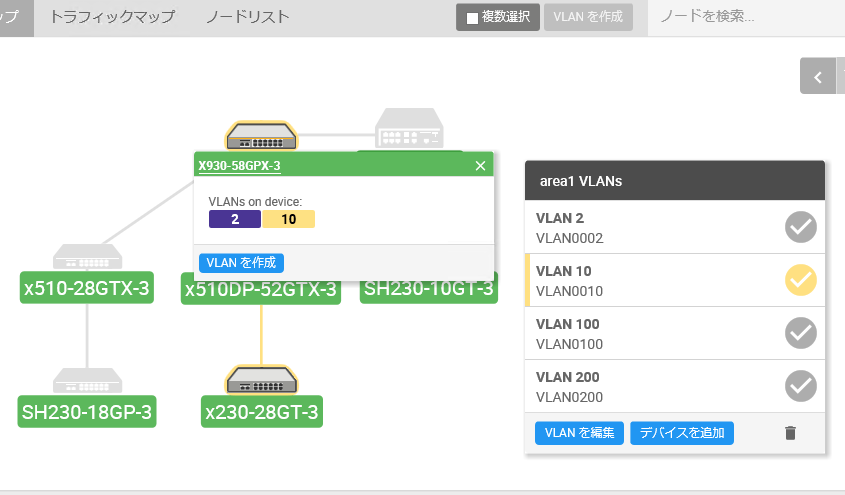This screenshot has height=495, width=845.
Task: Select the x510-28GTX-3 switch icon
Action: (87, 257)
